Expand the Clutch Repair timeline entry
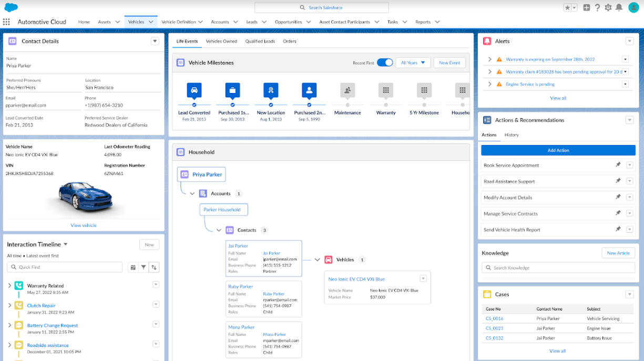Image resolution: width=644 pixels, height=361 pixels. pos(9,305)
